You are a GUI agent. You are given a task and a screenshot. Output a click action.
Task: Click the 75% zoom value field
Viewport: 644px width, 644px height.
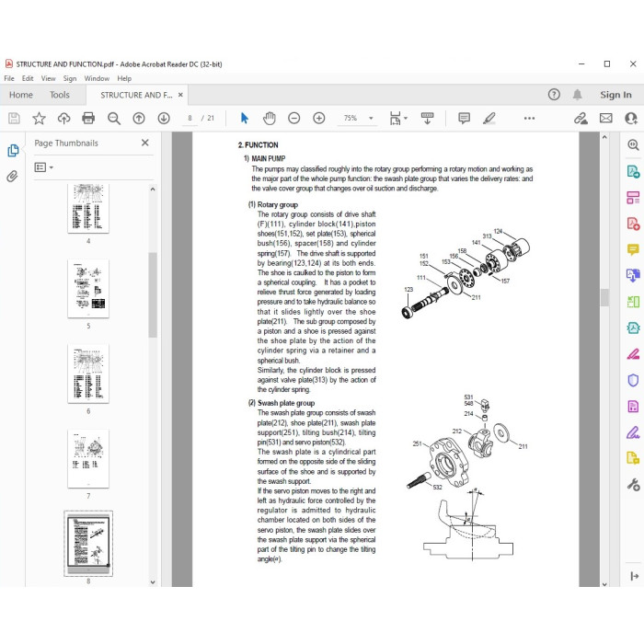coord(351,119)
